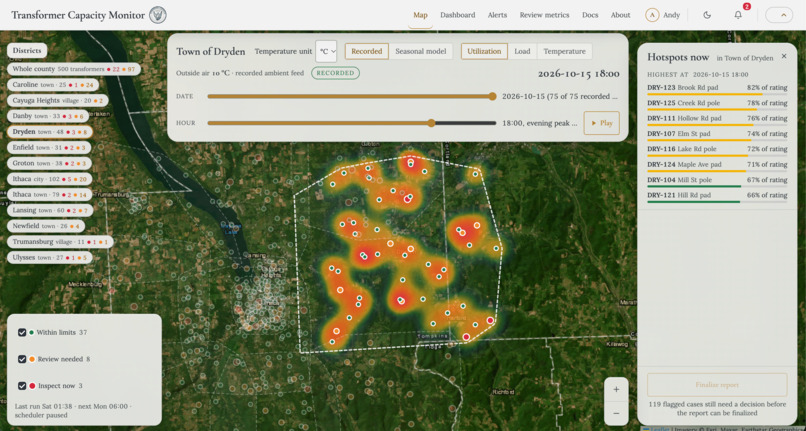Zoom in the map with plus button
The image size is (806, 431).
click(x=616, y=389)
